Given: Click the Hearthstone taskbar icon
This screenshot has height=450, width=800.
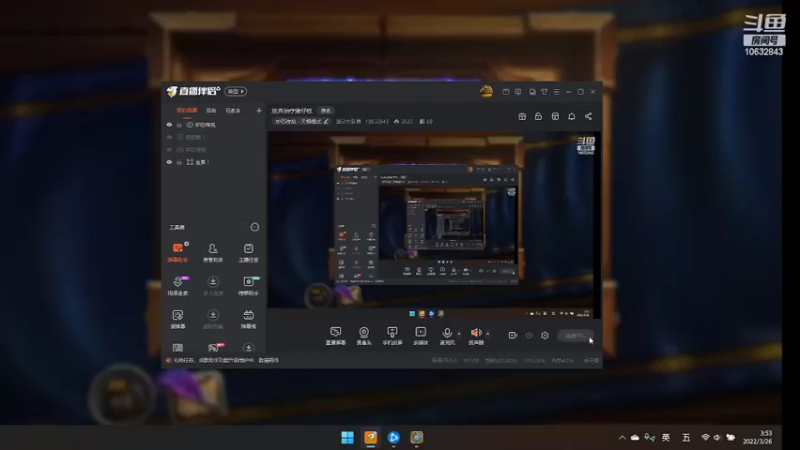Looking at the screenshot, I should 416,438.
